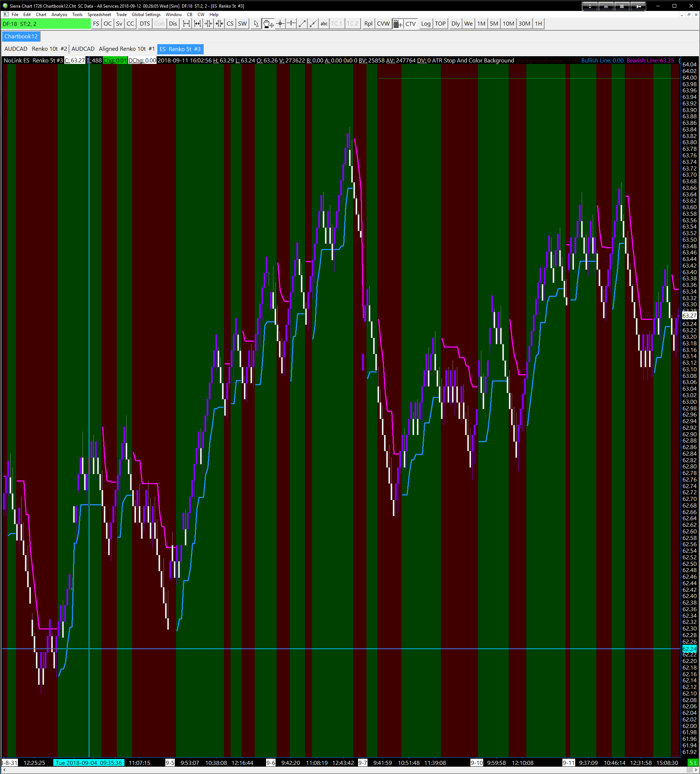Restore the inner chart window

(689, 15)
